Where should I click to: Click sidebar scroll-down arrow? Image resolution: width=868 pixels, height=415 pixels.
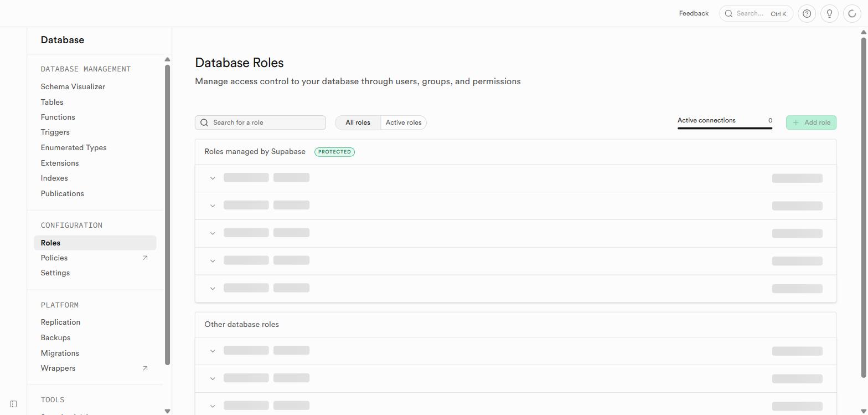(167, 411)
